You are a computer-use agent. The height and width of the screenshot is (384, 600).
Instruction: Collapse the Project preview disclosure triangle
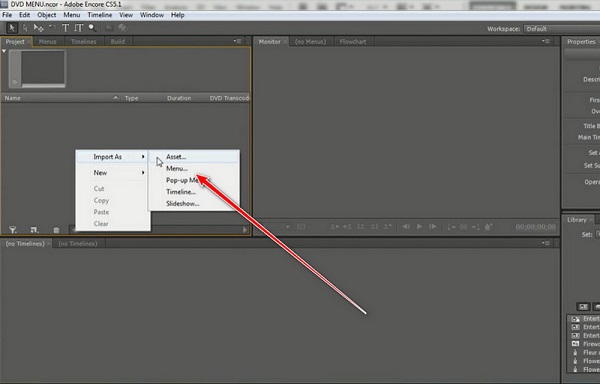tap(4, 51)
